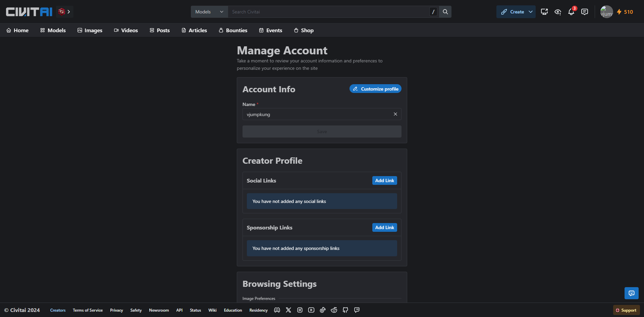
Task: Open the TikTok icon in footer
Action: (x=323, y=310)
